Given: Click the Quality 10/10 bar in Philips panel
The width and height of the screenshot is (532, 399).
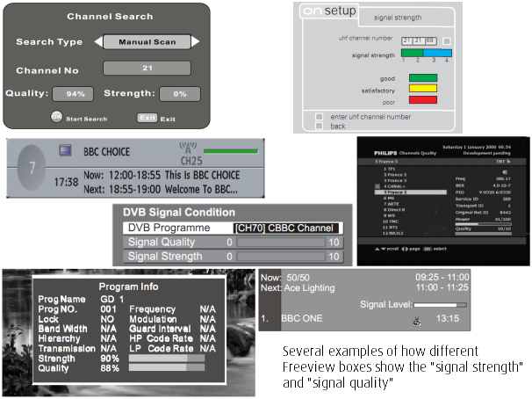Looking at the screenshot, I should pos(483,234).
